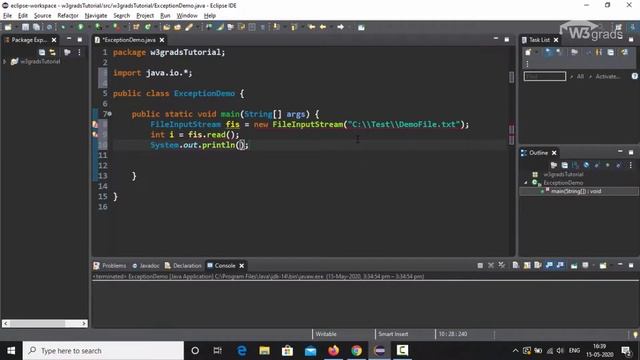Switch to the Declaration tab
The height and width of the screenshot is (360, 640).
click(x=183, y=266)
